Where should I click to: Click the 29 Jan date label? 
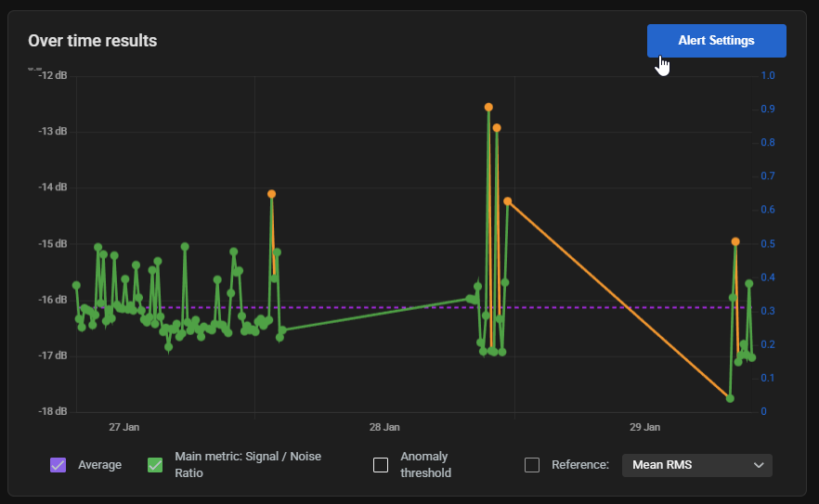[644, 428]
